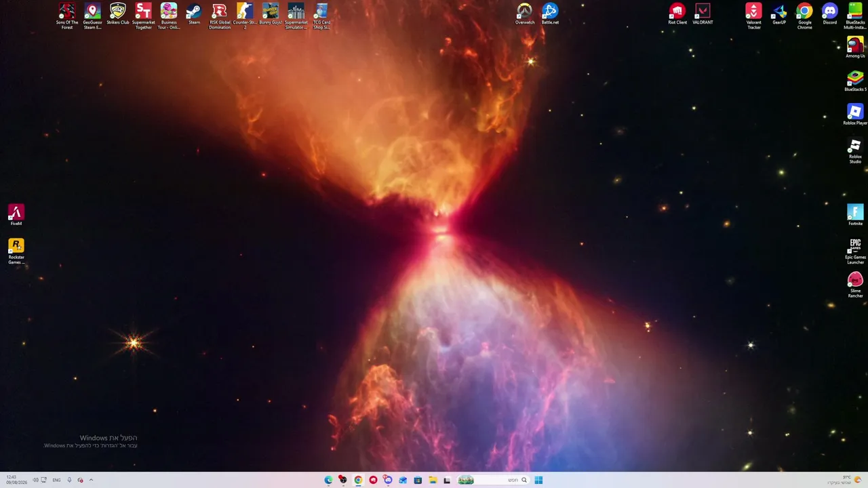The image size is (868, 488).
Task: Select the Roblox Studio desktop icon
Action: click(855, 150)
